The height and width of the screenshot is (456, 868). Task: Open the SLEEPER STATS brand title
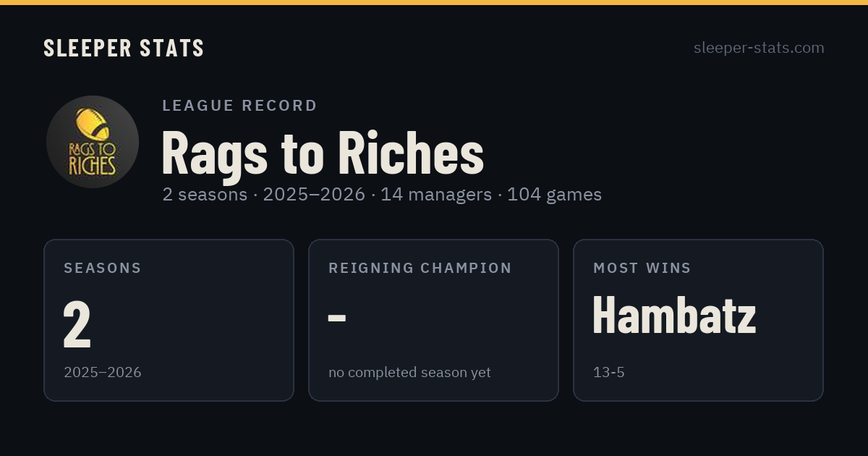click(x=124, y=48)
